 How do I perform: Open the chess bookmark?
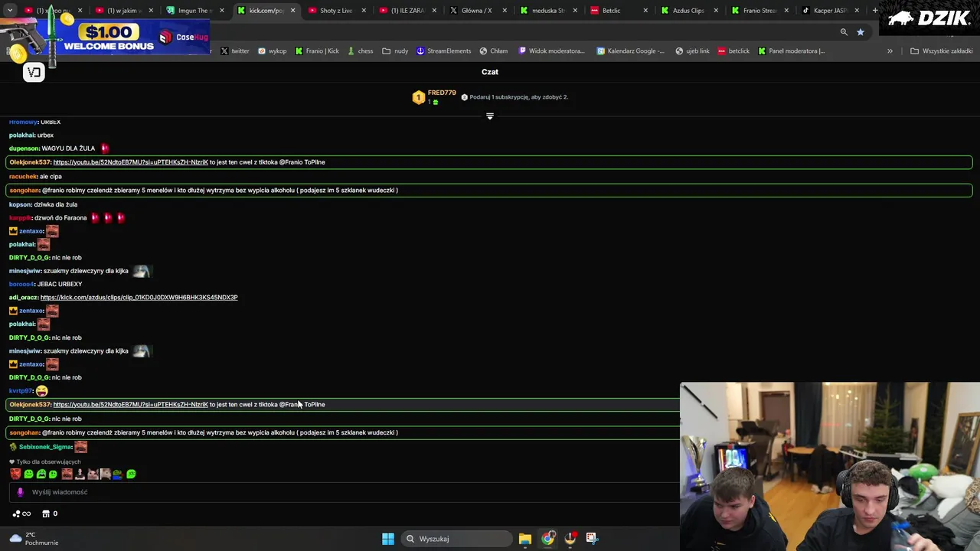pos(360,51)
